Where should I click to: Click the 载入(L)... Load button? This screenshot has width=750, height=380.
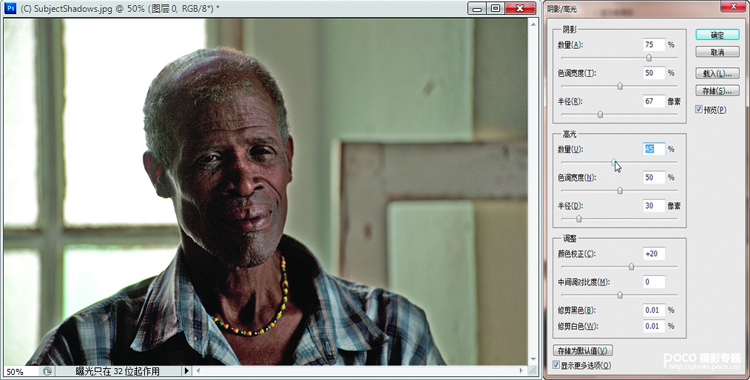[x=717, y=74]
